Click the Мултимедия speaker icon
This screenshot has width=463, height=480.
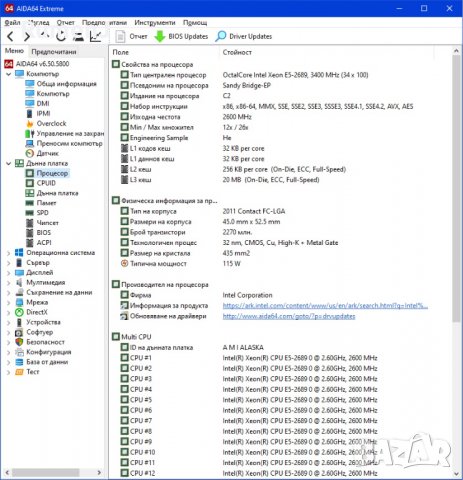(x=19, y=283)
